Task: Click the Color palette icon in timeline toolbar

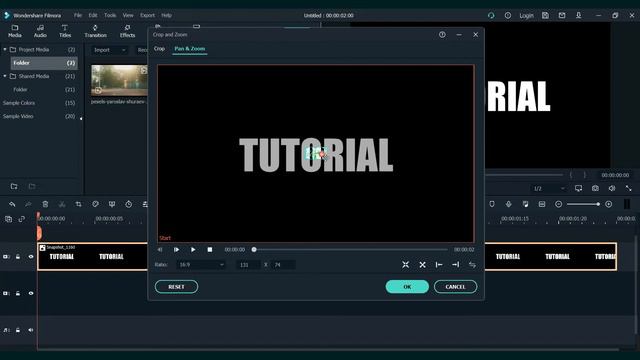Action: 95,204
